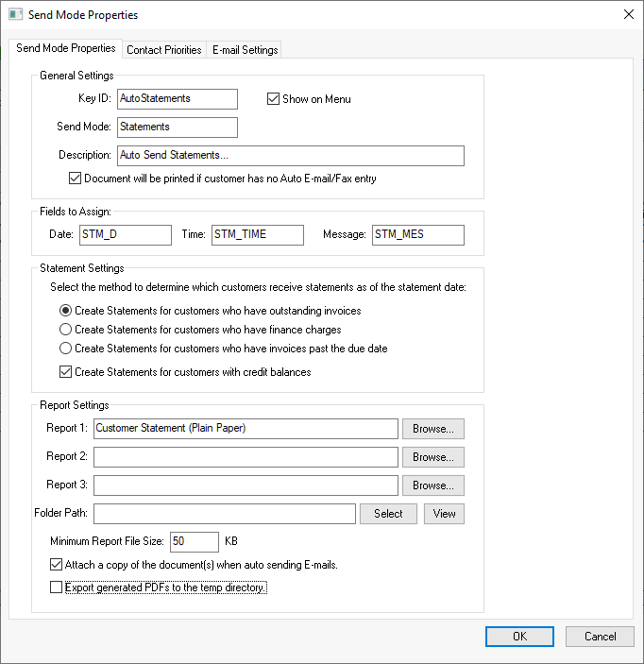Browse for a Report 2 file
The width and height of the screenshot is (644, 664).
coord(433,457)
